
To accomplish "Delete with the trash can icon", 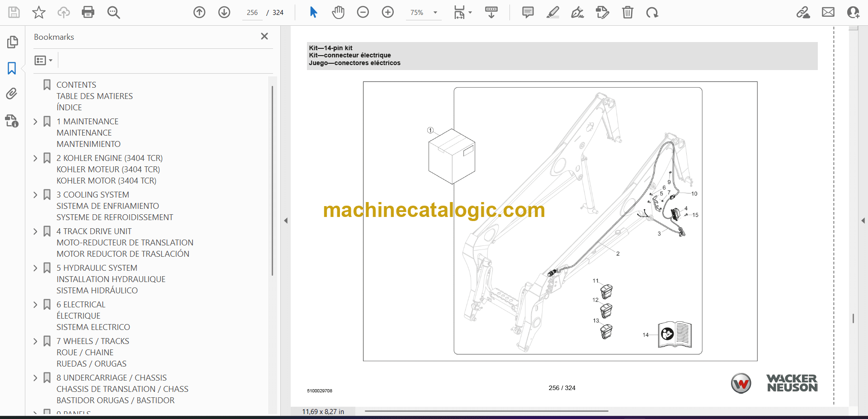I will click(627, 12).
